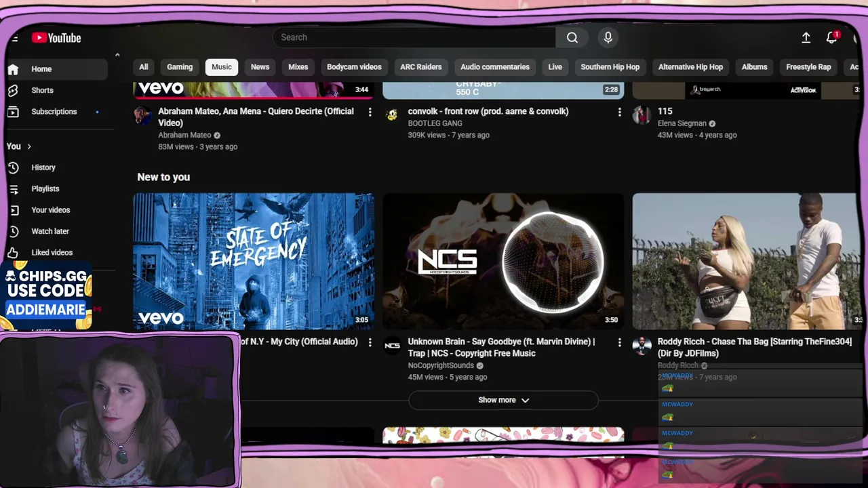Open Roddy Ricch Chase Tha Bag title

coord(755,348)
